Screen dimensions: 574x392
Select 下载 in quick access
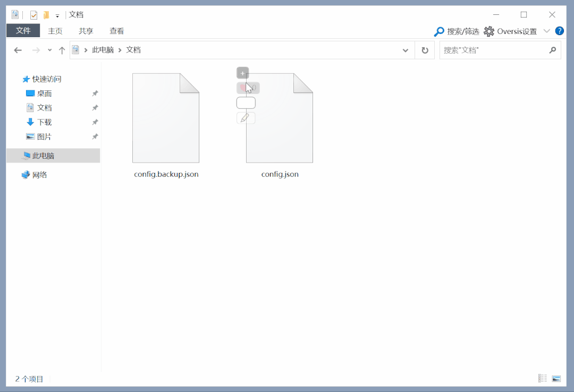click(44, 122)
